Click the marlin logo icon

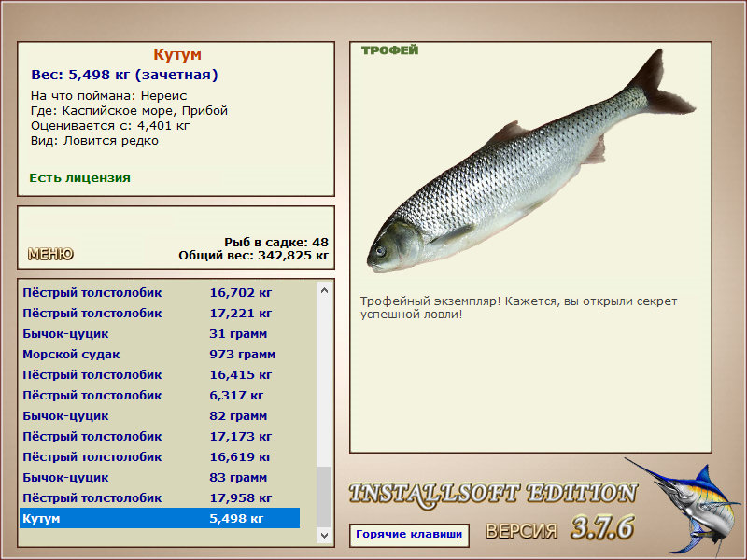point(684,506)
